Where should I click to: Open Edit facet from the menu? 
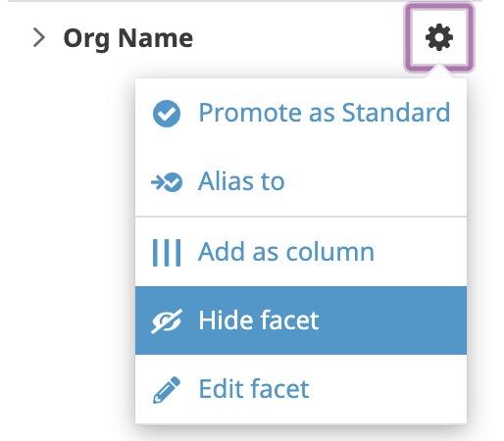301,389
